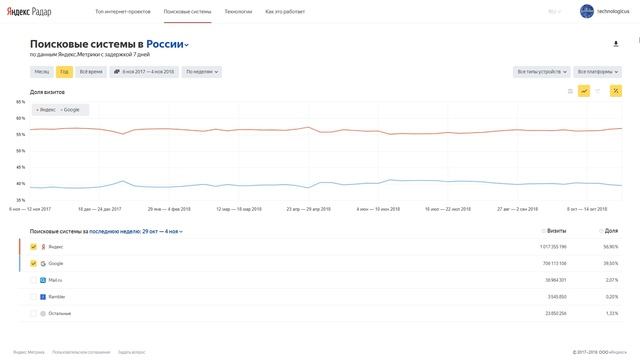Click the Mail.ru logo icon
The image size is (640, 360).
coord(43,280)
